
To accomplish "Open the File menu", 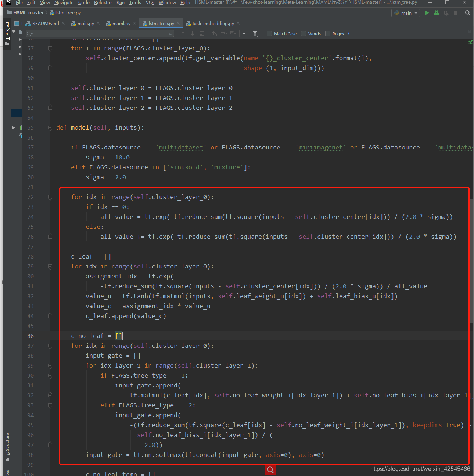I will pyautogui.click(x=19, y=3).
